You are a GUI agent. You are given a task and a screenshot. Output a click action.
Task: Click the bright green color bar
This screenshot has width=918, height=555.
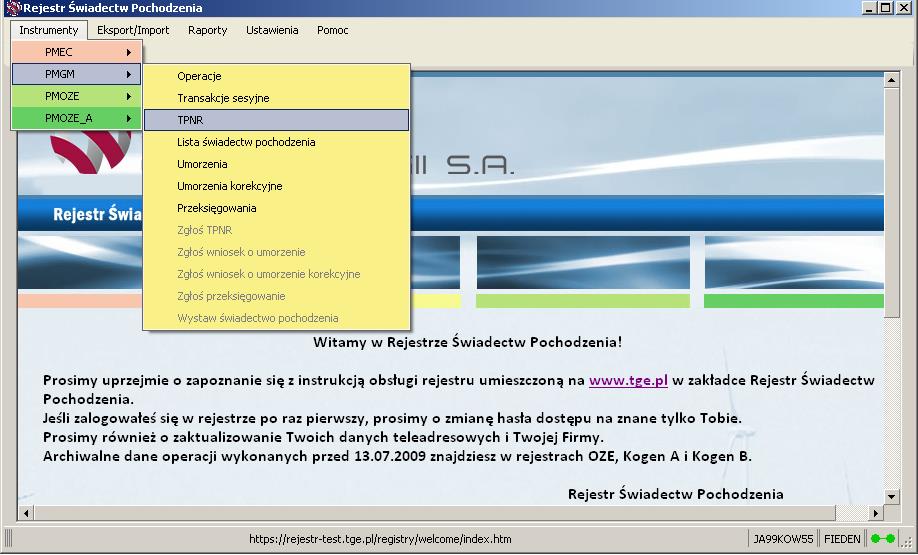[794, 301]
